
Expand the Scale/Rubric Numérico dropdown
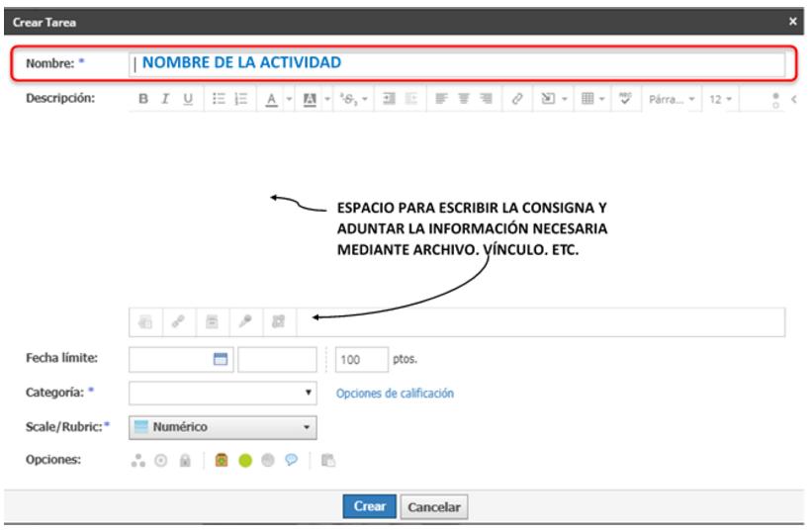(x=223, y=427)
